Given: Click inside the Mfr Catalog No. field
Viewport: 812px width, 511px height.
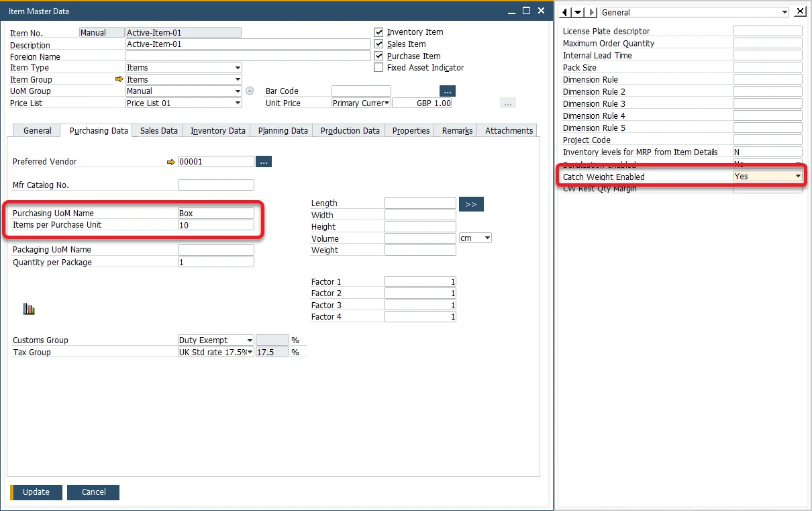Looking at the screenshot, I should pos(215,185).
